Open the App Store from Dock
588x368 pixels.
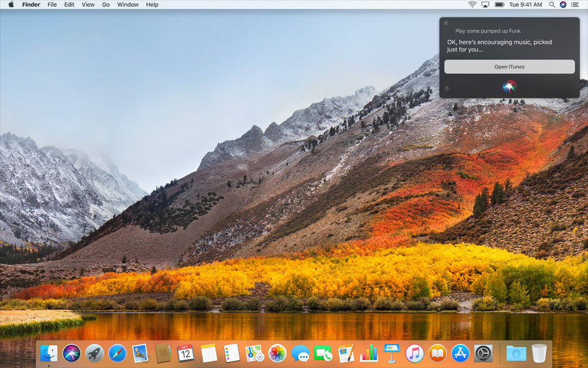[x=460, y=354]
